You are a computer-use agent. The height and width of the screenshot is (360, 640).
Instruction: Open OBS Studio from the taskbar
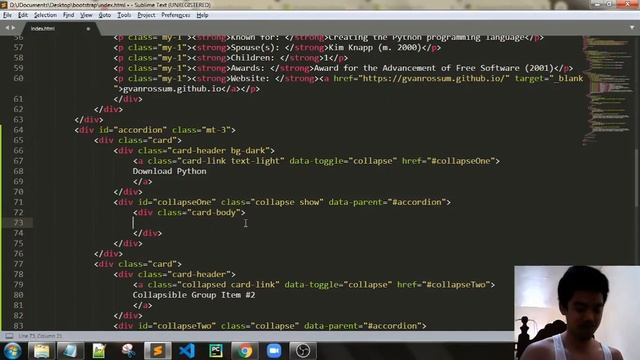303,351
